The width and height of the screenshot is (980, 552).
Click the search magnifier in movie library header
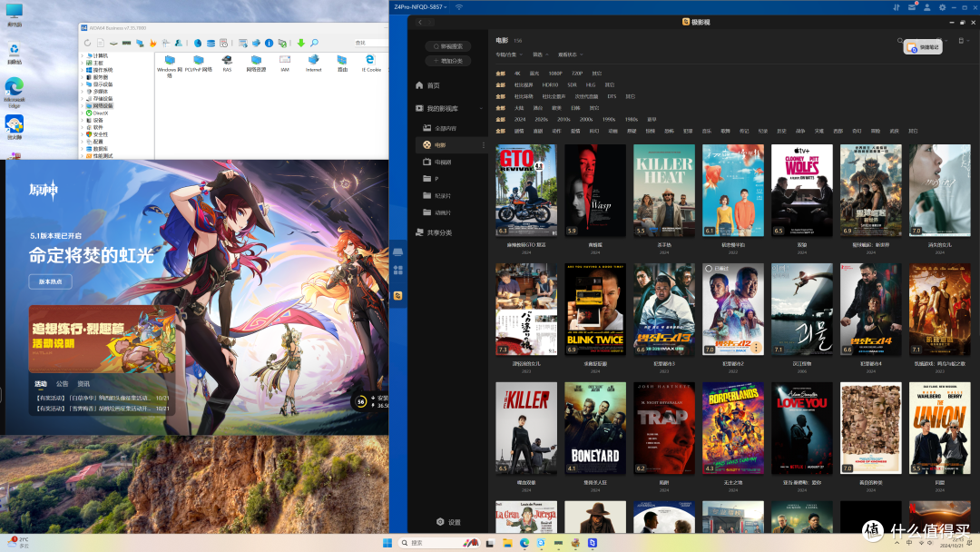click(900, 41)
